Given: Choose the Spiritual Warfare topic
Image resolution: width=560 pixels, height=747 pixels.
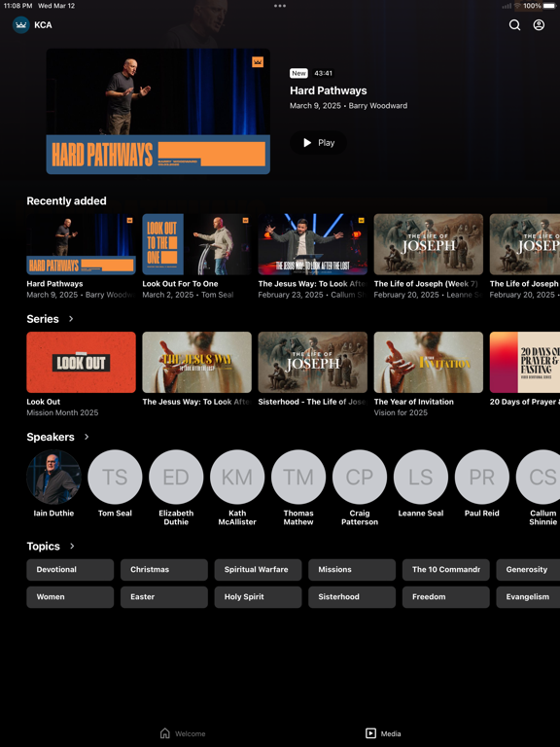Looking at the screenshot, I should click(258, 570).
